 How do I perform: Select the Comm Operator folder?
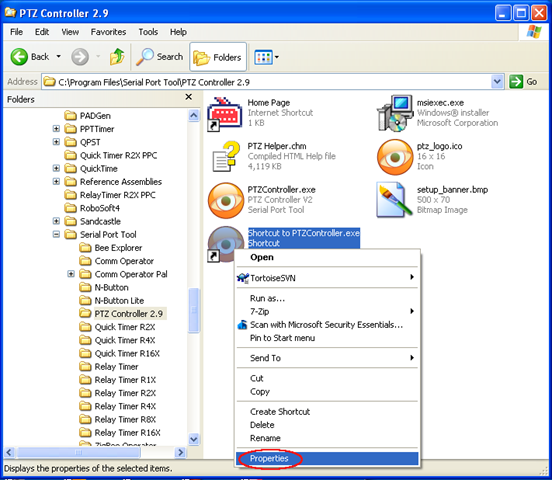pos(117,261)
